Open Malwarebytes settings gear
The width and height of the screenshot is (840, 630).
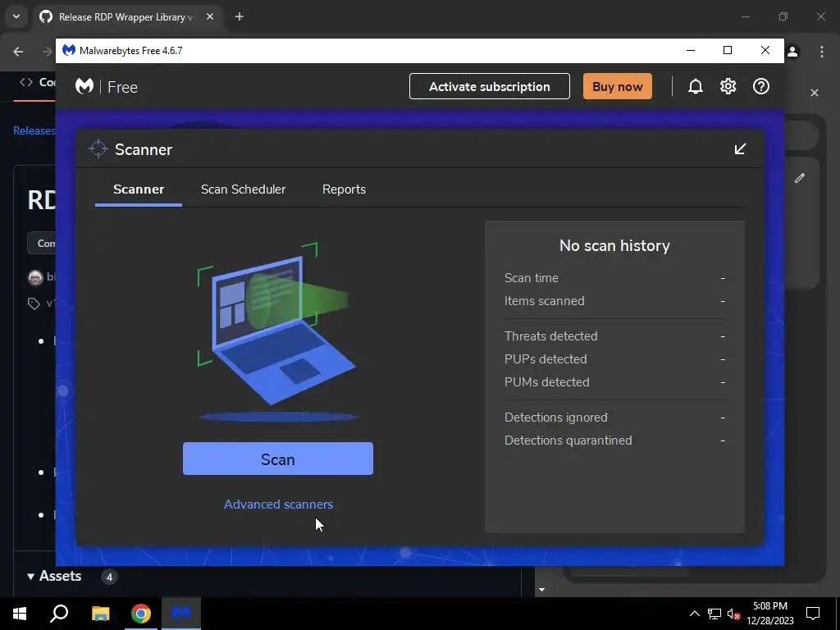click(x=728, y=86)
